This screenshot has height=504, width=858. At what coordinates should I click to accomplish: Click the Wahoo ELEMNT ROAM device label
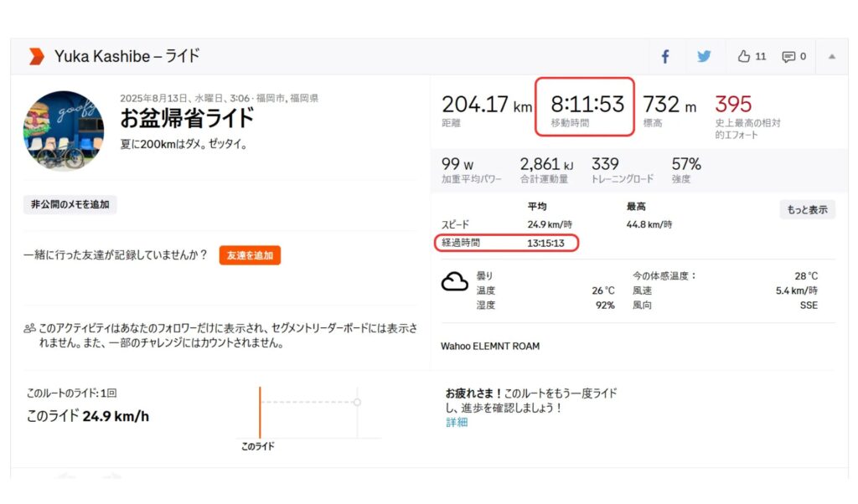pyautogui.click(x=490, y=346)
